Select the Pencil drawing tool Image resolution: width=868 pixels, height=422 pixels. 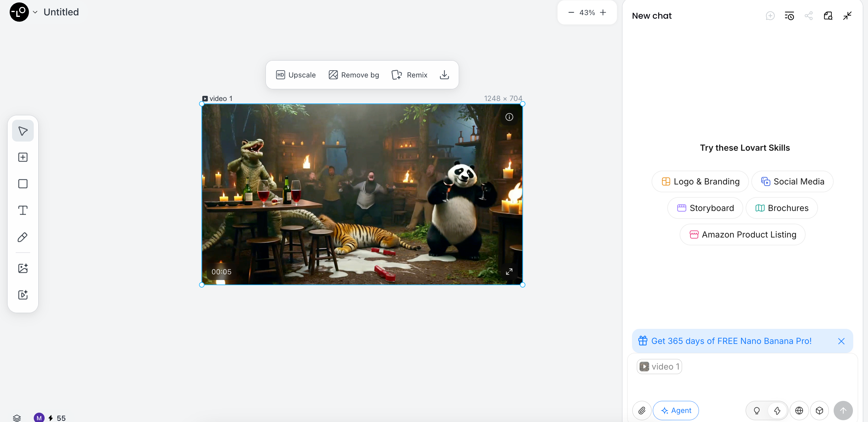coord(23,237)
